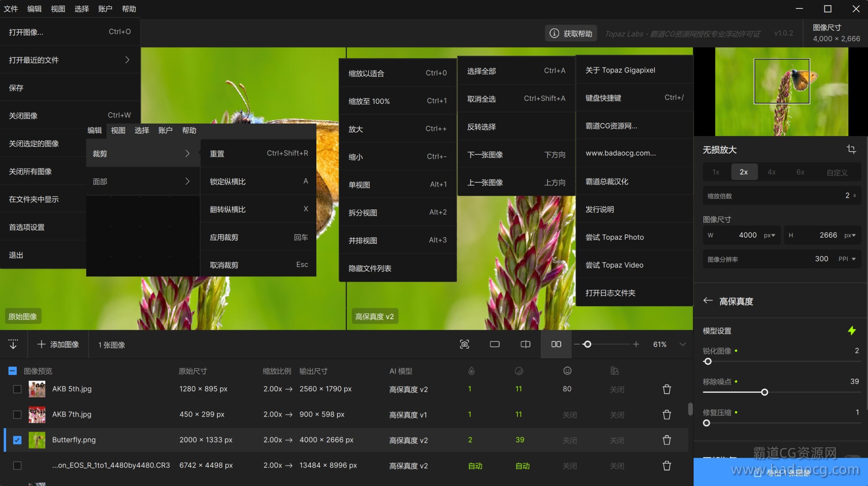Image resolution: width=868 pixels, height=486 pixels.
Task: Click the lightning bolt auto-settings icon
Action: [852, 331]
